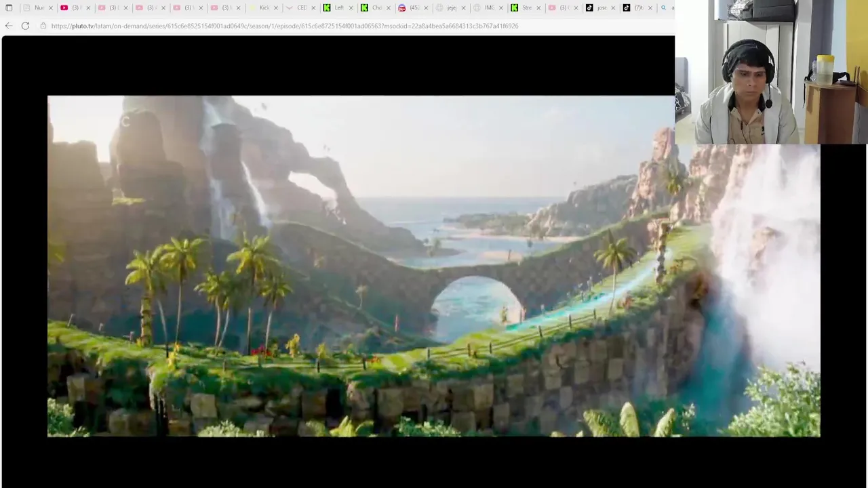
Task: Switch to the Kick tab
Action: [x=263, y=7]
